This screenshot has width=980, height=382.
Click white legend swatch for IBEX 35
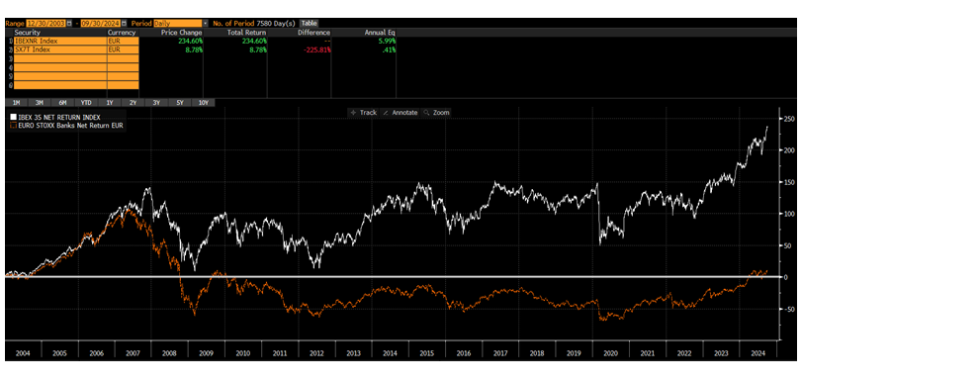tap(13, 117)
